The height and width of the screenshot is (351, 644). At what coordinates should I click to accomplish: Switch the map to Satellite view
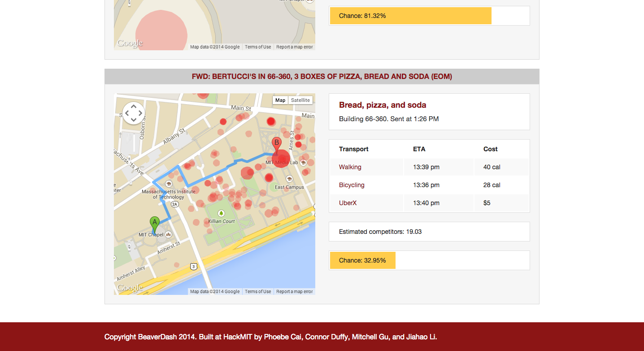click(x=300, y=100)
